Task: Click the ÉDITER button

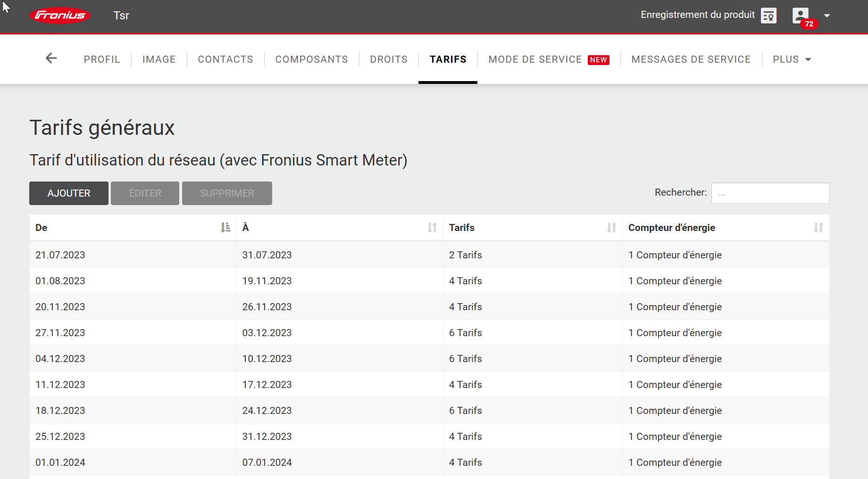Action: pyautogui.click(x=145, y=193)
